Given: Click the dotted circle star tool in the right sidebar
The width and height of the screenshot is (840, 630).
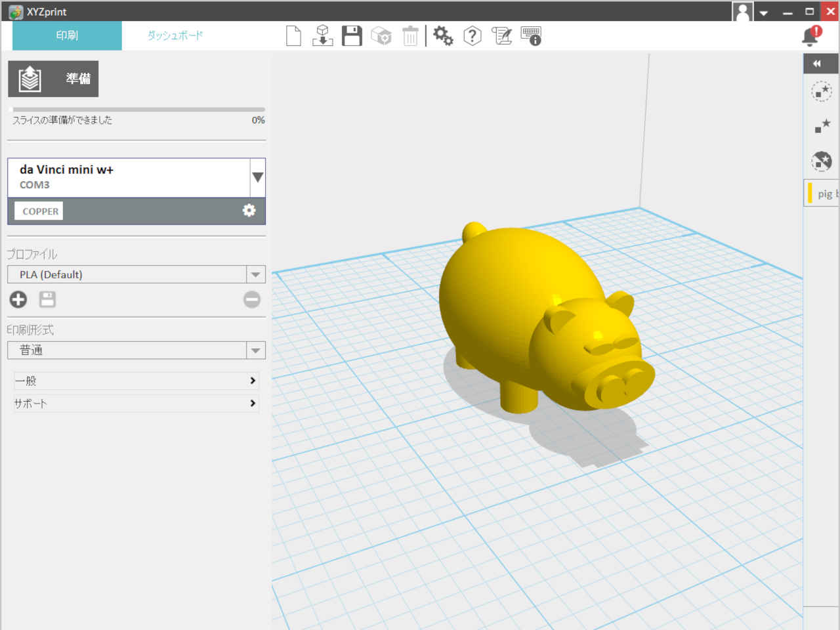Looking at the screenshot, I should coord(821,91).
